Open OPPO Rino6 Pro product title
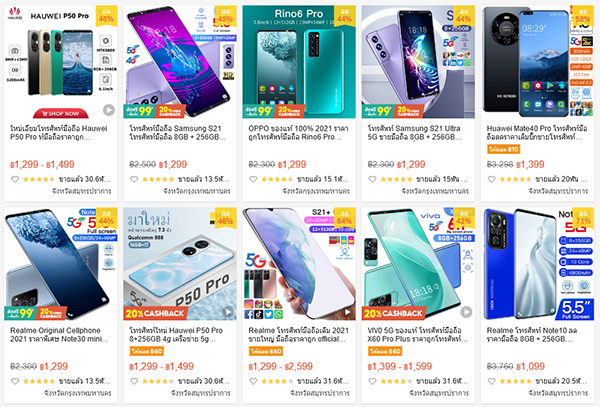The height and width of the screenshot is (407, 600). point(298,133)
